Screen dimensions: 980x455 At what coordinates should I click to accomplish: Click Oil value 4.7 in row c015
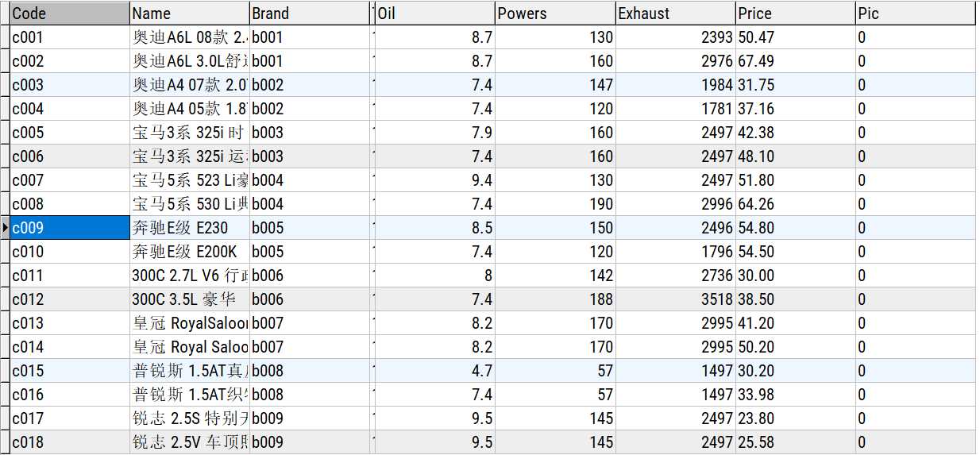coord(435,371)
